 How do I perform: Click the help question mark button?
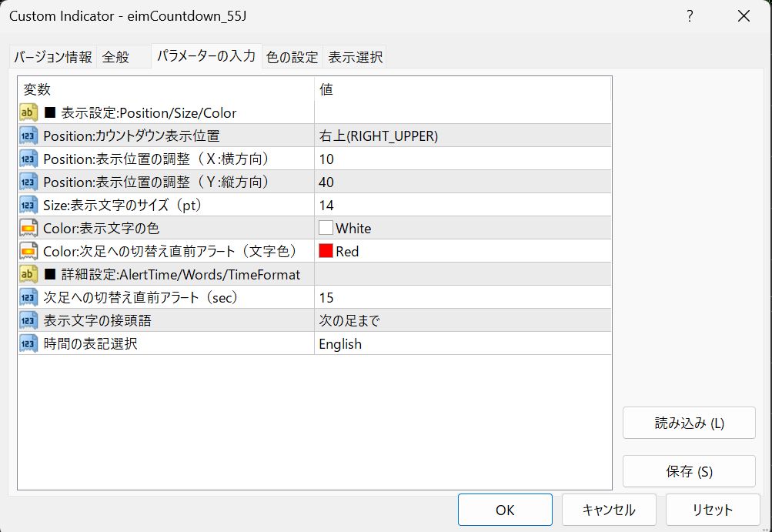pyautogui.click(x=690, y=16)
